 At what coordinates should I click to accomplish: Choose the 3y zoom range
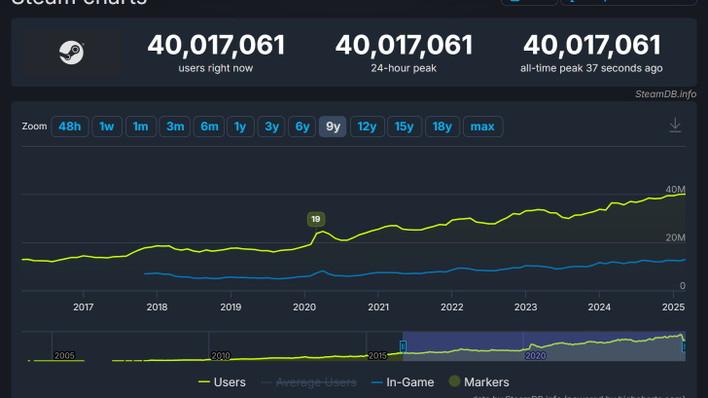coord(271,126)
